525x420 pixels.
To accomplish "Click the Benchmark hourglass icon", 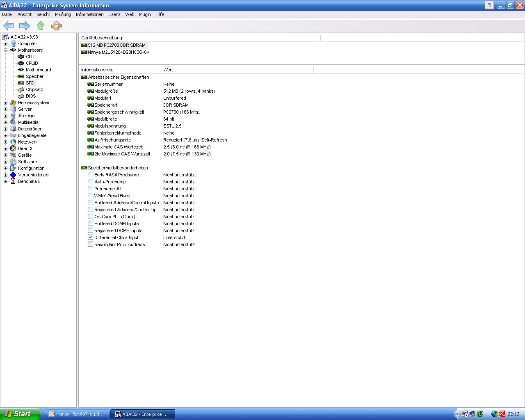I will pos(13,181).
